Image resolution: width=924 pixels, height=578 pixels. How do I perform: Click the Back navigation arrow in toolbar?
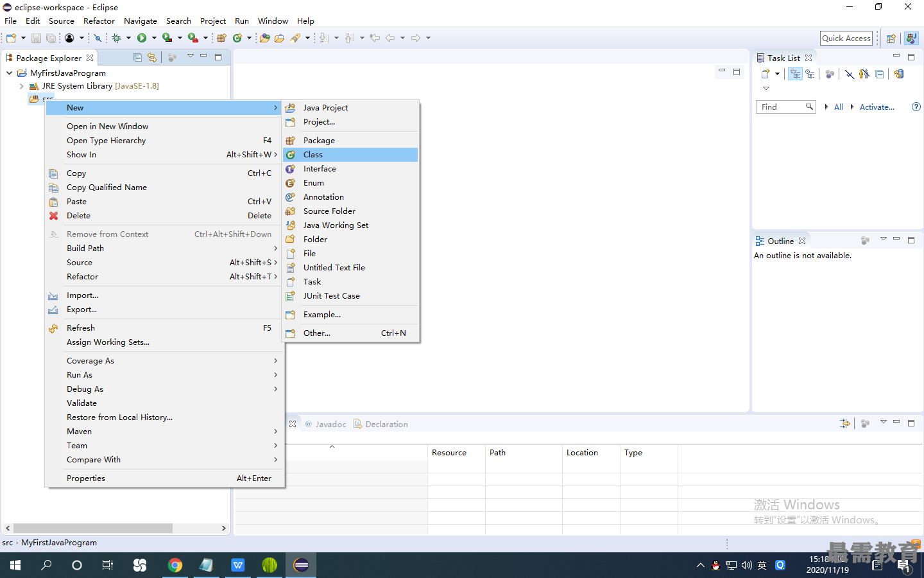[x=390, y=38]
